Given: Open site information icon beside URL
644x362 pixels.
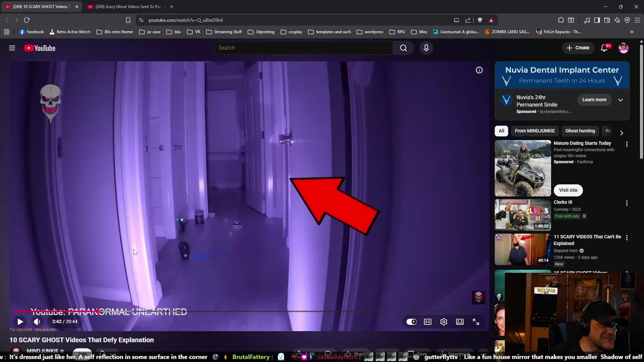Looking at the screenshot, I should click(141, 20).
